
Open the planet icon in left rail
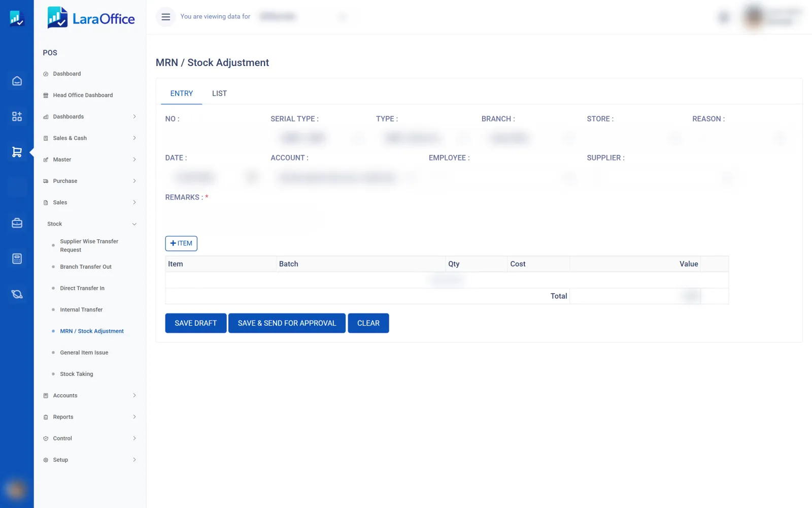(17, 294)
